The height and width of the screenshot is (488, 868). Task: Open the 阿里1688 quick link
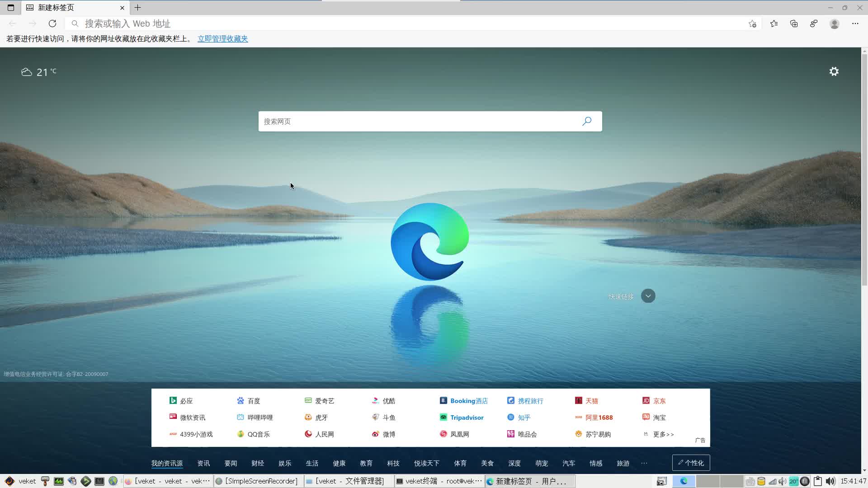pos(594,418)
